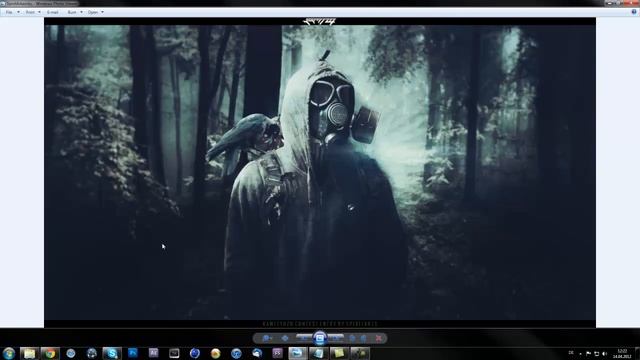640x360 pixels.
Task: Open the Open menu in toolbar
Action: point(93,12)
